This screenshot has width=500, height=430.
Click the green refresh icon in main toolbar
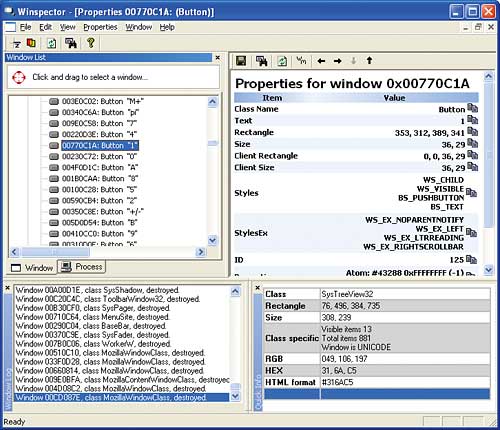coord(52,43)
